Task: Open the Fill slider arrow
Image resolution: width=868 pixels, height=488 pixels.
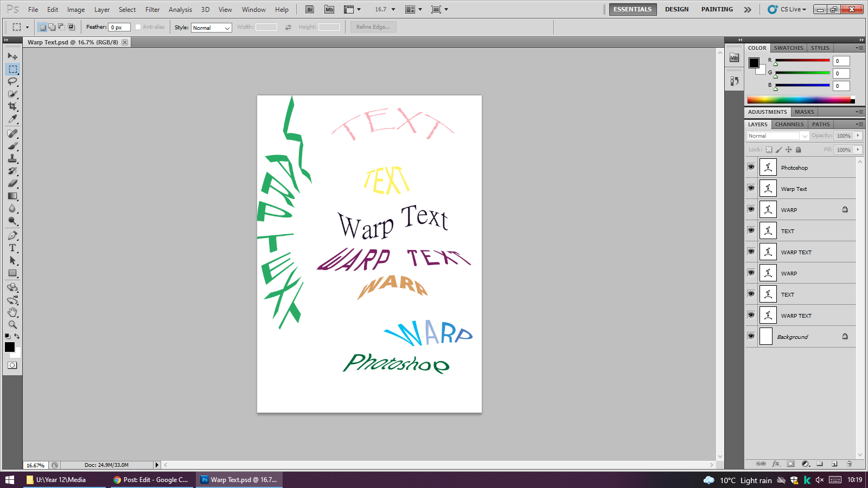Action: 858,150
